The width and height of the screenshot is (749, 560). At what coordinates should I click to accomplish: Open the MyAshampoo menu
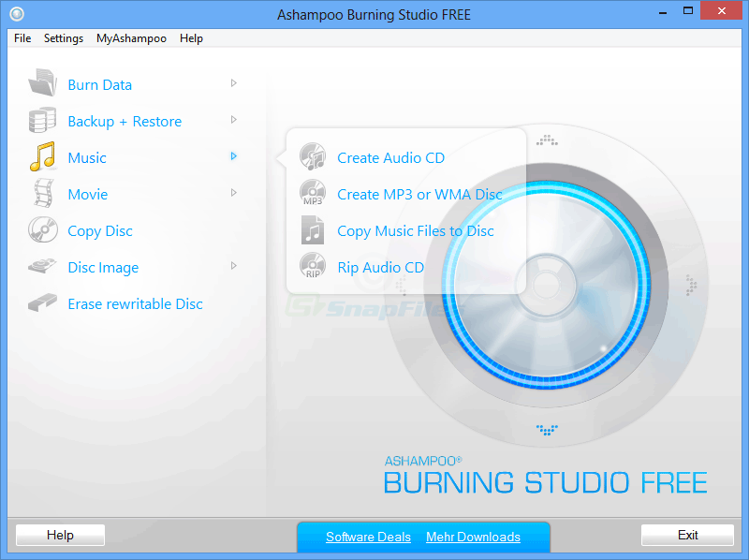[x=131, y=38]
